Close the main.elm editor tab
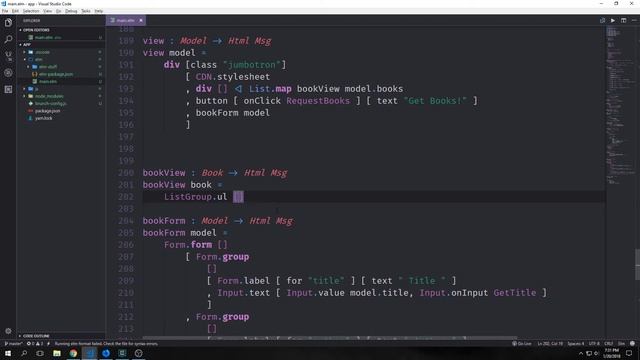This screenshot has width=640, height=360. click(x=141, y=20)
